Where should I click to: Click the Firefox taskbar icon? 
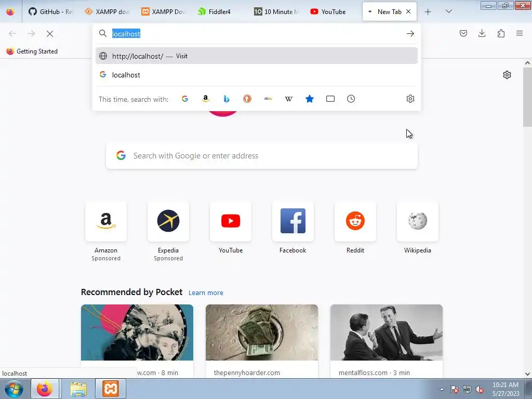pos(45,389)
